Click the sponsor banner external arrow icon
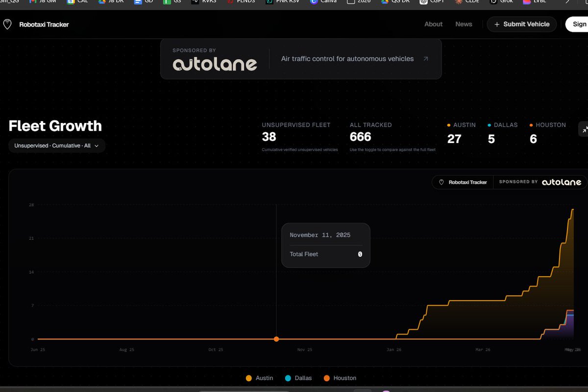588x392 pixels. pyautogui.click(x=425, y=59)
